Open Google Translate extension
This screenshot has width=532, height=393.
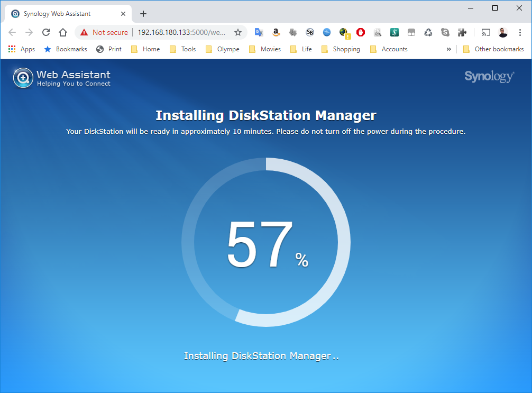coord(259,32)
